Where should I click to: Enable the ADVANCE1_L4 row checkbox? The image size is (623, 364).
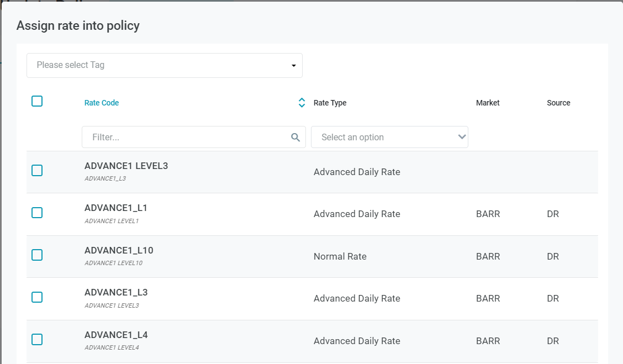click(37, 340)
